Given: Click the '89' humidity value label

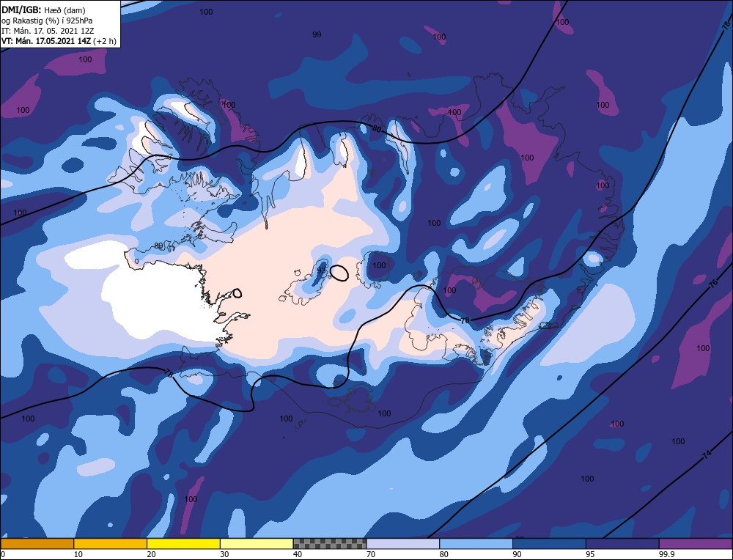Looking at the screenshot, I should 158,246.
